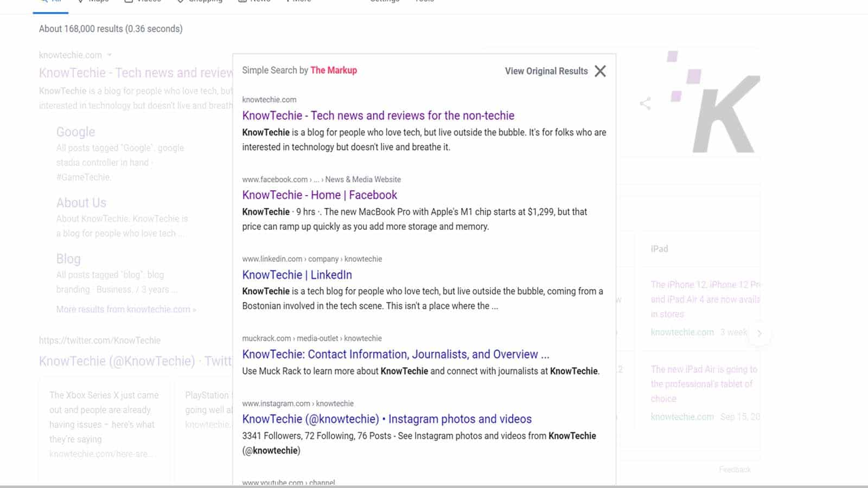Open 'Tech news and reviews for the non-techie' result
Image resolution: width=868 pixels, height=488 pixels.
click(378, 115)
